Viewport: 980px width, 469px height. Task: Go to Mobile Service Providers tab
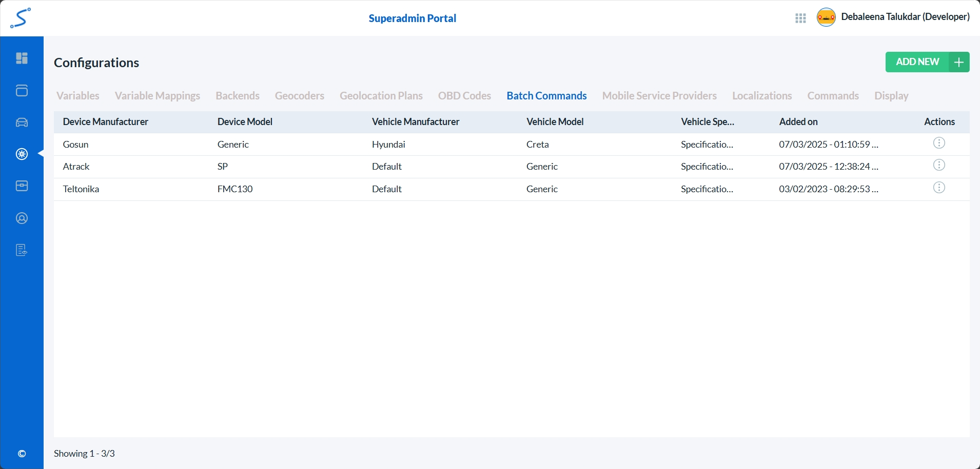[659, 96]
